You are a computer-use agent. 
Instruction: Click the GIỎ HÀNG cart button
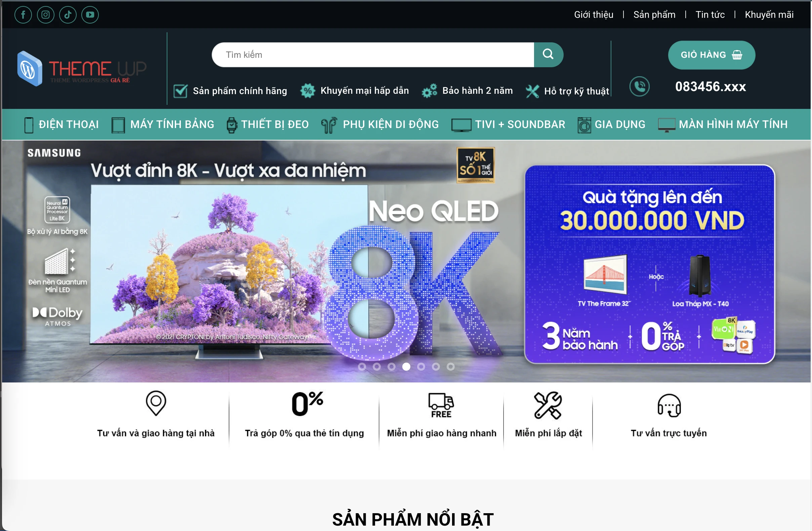coord(712,55)
